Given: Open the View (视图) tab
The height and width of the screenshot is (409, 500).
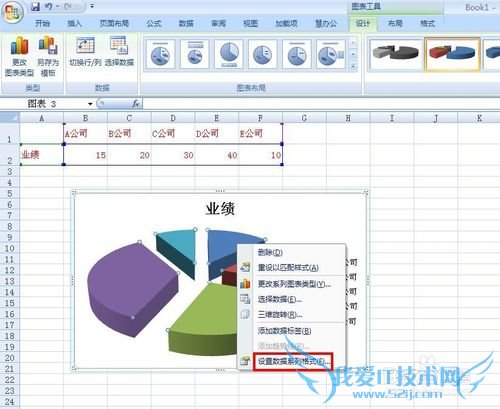Looking at the screenshot, I should coord(250,23).
